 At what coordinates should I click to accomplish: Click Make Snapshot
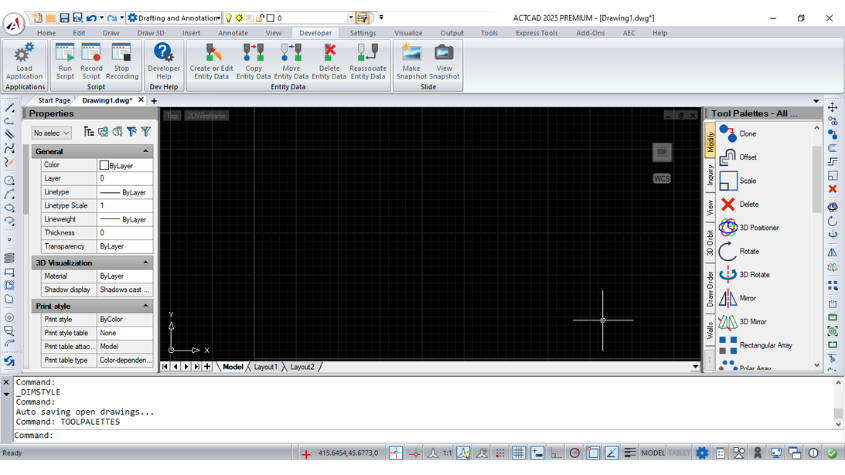(x=411, y=61)
